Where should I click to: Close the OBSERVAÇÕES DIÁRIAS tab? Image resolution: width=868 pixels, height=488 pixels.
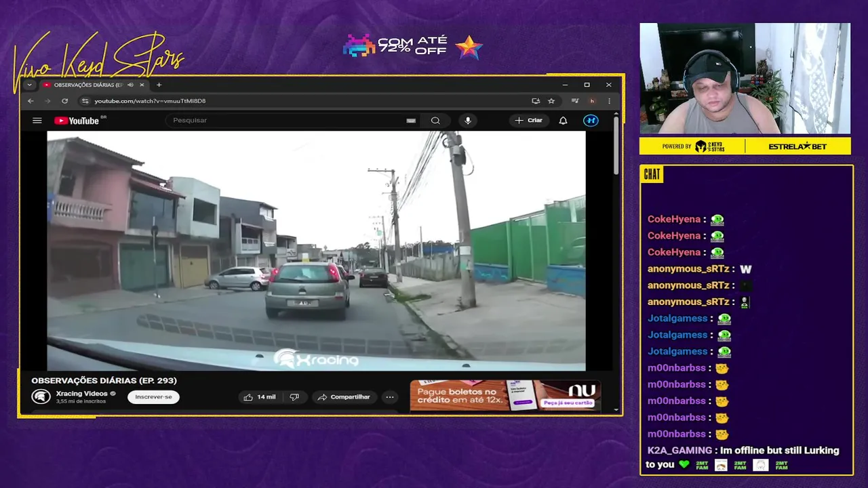(x=142, y=85)
